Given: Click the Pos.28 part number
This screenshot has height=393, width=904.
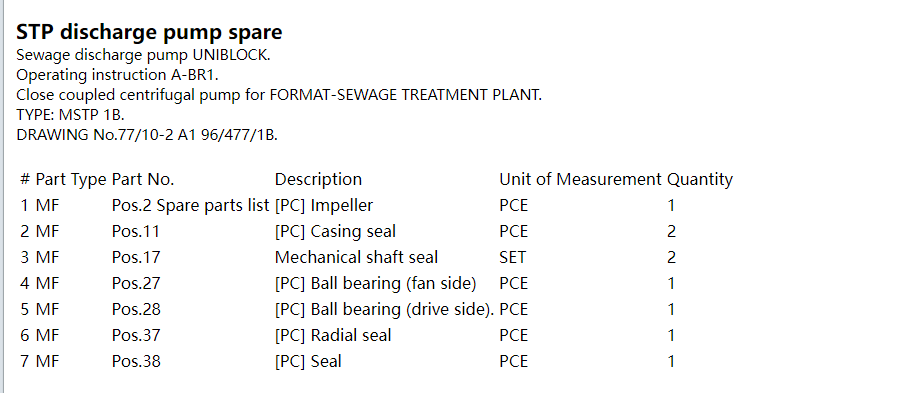Looking at the screenshot, I should (x=135, y=309).
